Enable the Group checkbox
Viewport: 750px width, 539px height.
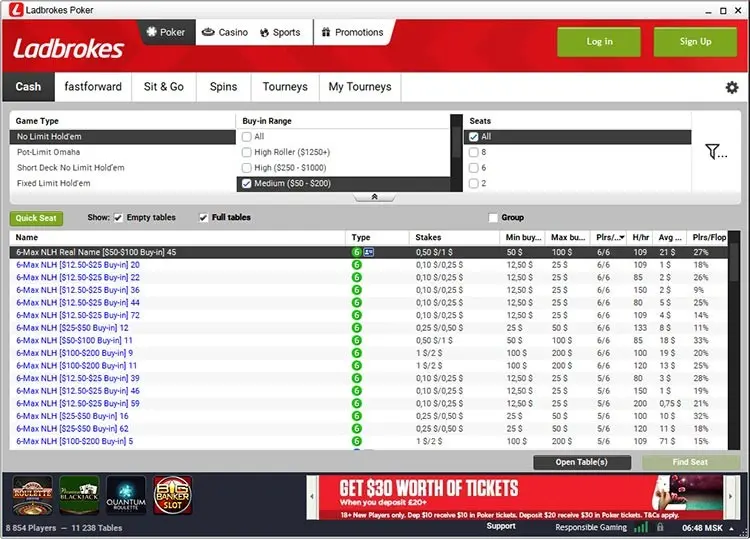493,217
